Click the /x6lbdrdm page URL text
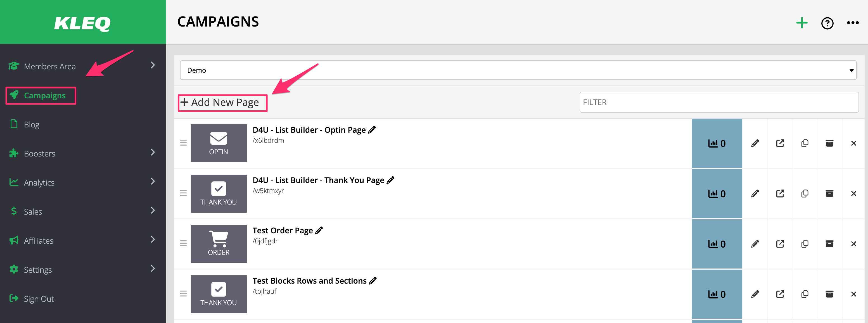Viewport: 868px width, 323px height. pos(268,141)
